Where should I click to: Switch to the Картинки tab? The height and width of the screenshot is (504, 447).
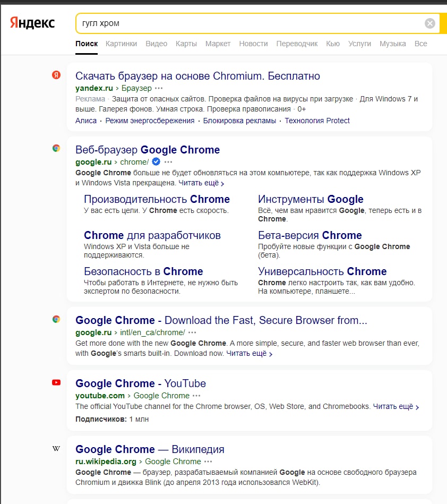click(x=121, y=44)
